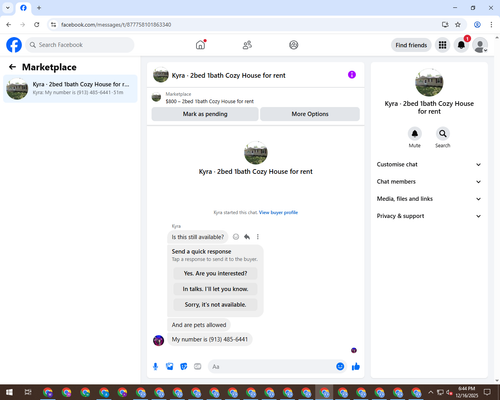Expand Privacy & support section
Screen dimensions: 500x400
(x=429, y=216)
